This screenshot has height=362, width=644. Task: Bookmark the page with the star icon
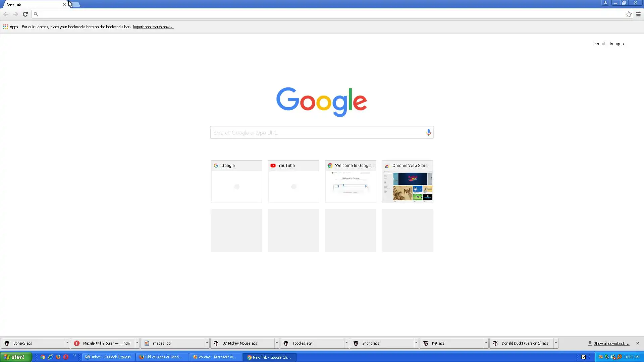[629, 14]
